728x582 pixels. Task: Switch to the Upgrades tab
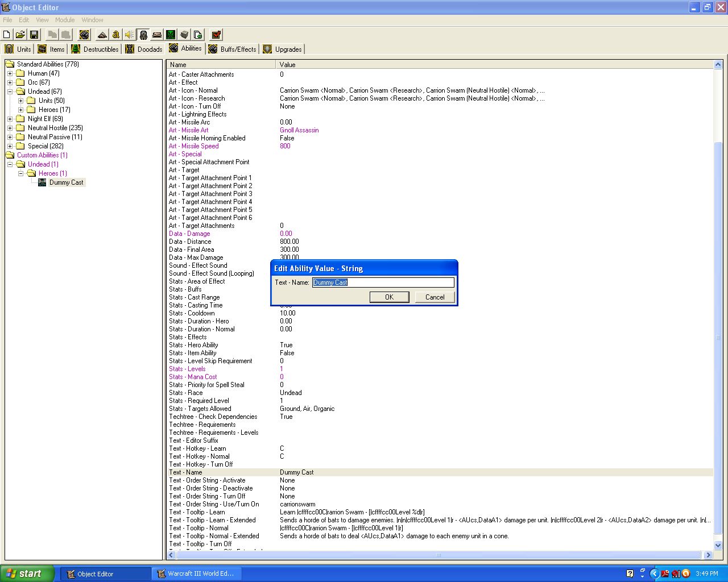pos(282,49)
